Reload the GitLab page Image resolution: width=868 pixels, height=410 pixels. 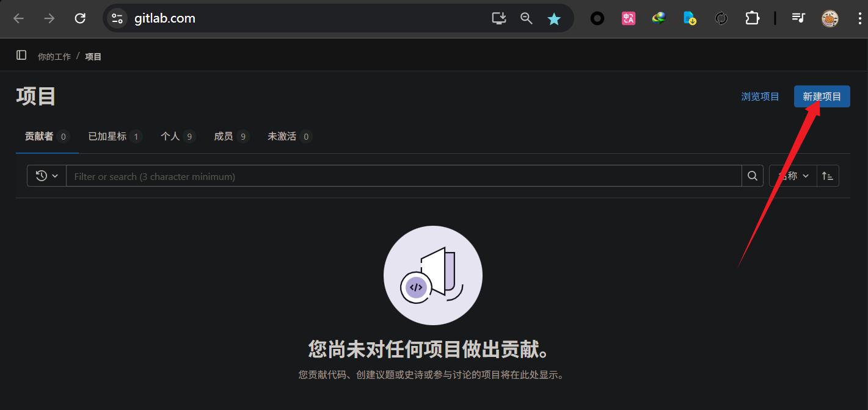80,18
